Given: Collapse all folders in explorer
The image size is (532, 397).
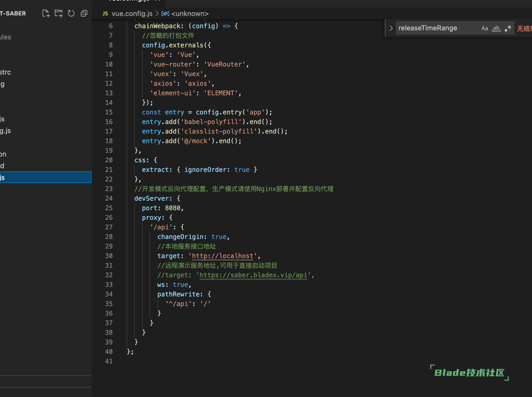Looking at the screenshot, I should [84, 13].
